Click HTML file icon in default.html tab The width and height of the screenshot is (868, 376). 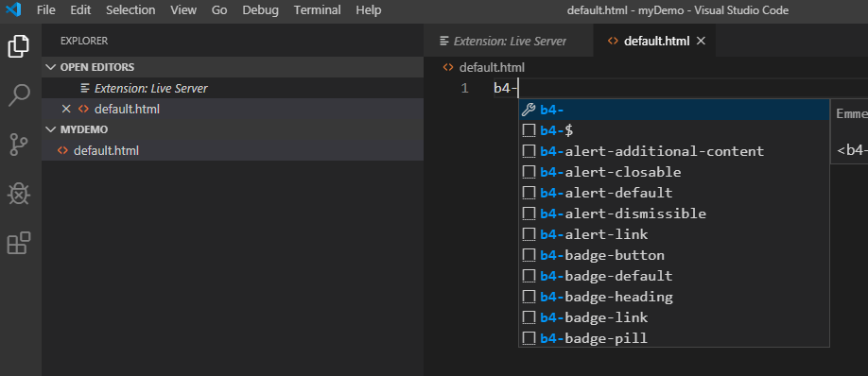613,41
